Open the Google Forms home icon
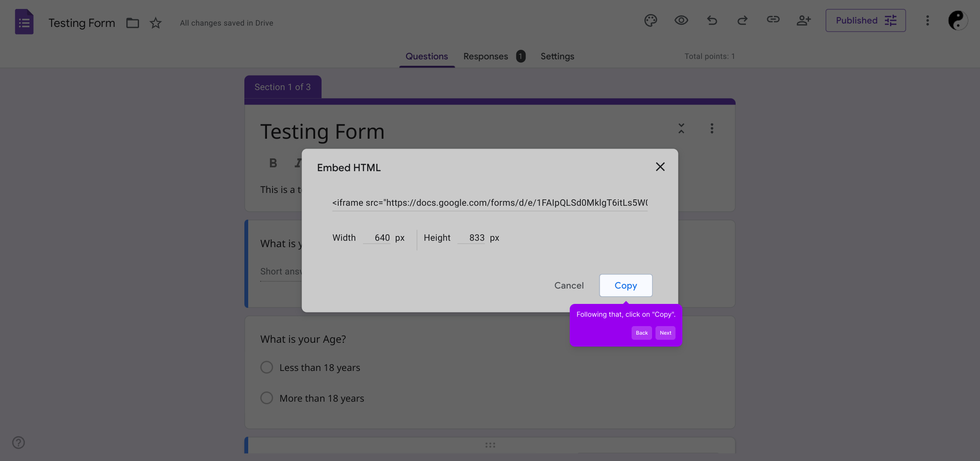 click(24, 22)
